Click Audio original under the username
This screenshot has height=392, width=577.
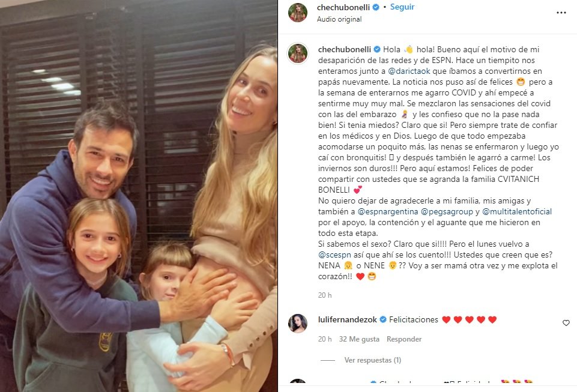pyautogui.click(x=339, y=19)
